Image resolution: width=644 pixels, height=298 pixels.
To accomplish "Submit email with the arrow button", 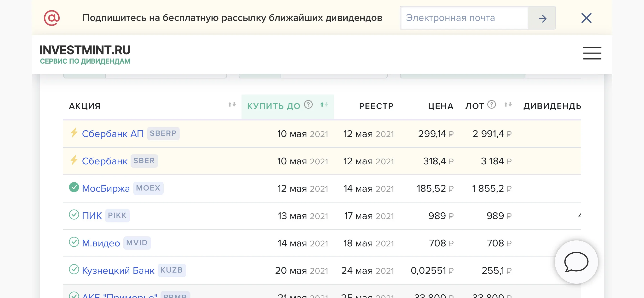I will pyautogui.click(x=541, y=18).
